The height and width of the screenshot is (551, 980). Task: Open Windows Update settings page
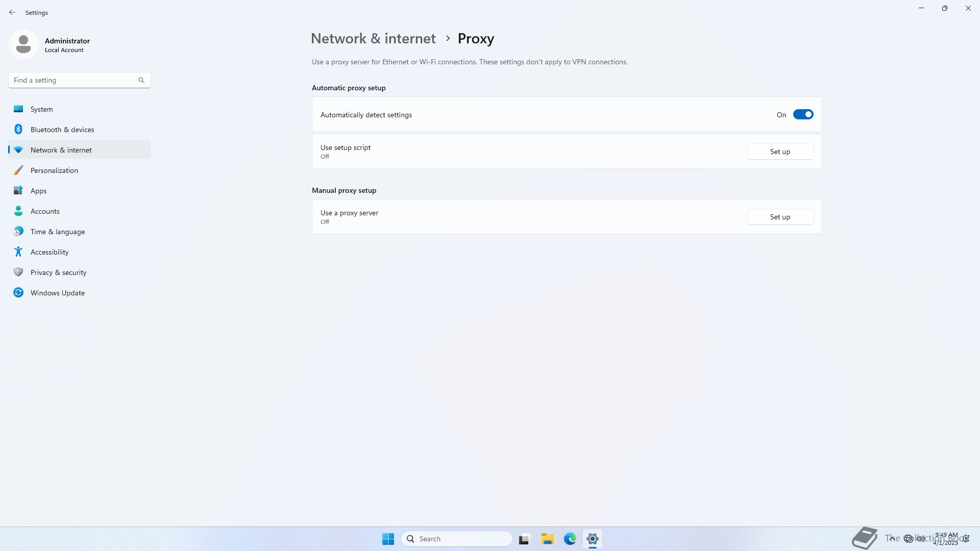click(57, 293)
